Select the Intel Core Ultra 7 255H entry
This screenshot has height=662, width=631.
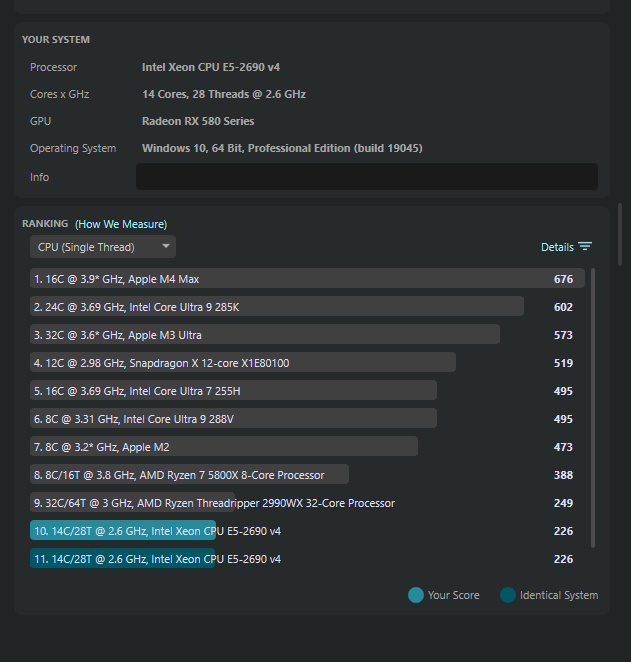(307, 391)
